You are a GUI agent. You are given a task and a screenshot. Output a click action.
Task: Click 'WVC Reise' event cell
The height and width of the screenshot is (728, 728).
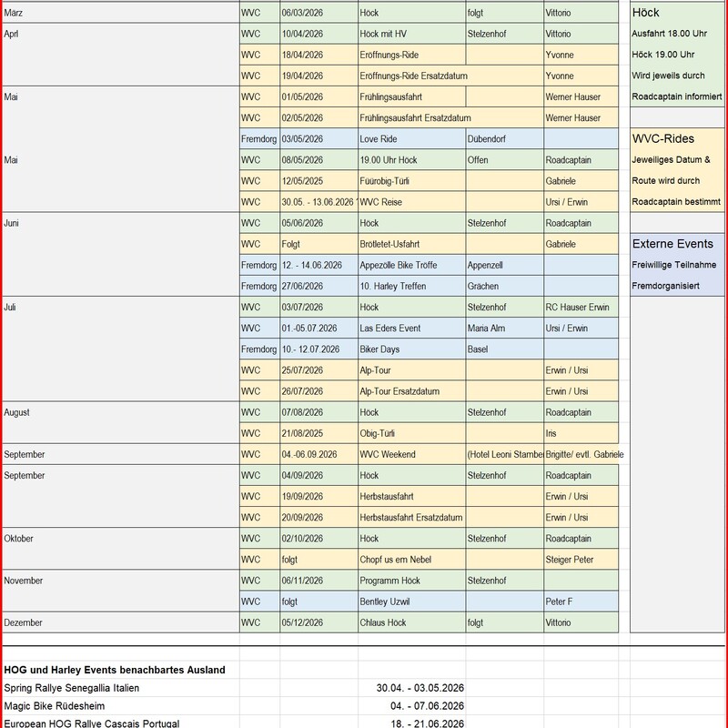pyautogui.click(x=411, y=202)
